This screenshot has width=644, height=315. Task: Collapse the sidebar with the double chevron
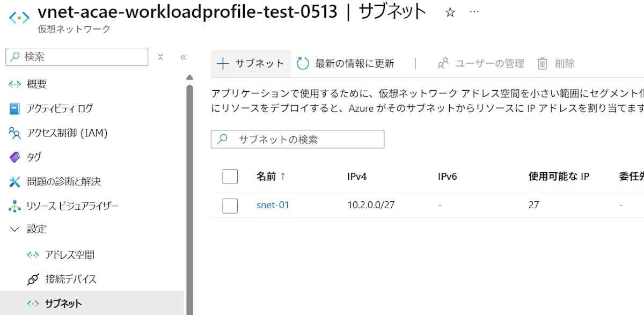pos(183,57)
